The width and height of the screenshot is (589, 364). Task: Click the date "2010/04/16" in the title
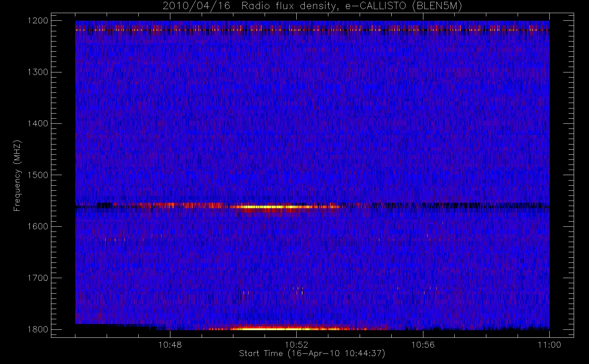[196, 6]
